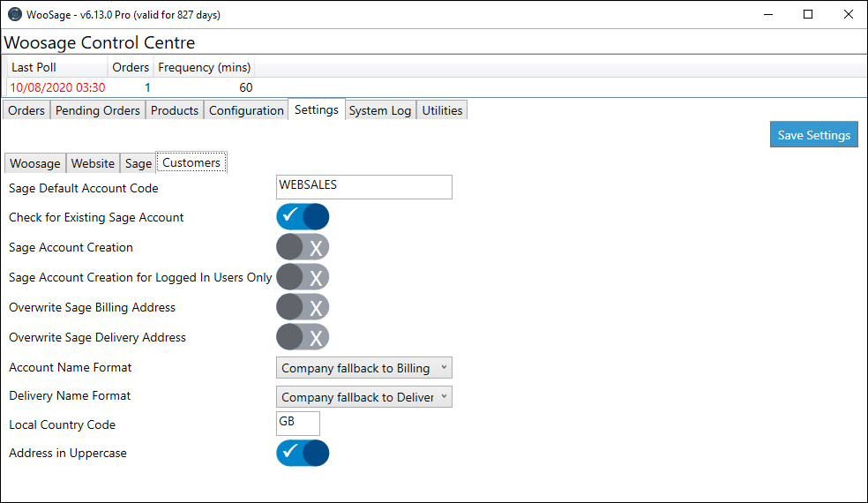Click the Frequency (mins) column header
868x503 pixels.
click(205, 67)
